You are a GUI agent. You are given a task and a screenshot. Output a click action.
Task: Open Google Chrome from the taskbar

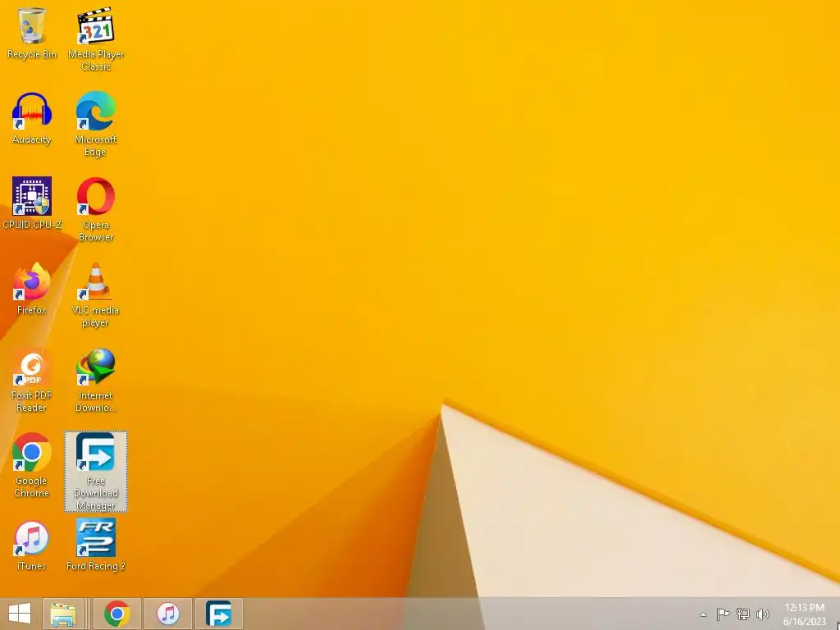pyautogui.click(x=117, y=614)
